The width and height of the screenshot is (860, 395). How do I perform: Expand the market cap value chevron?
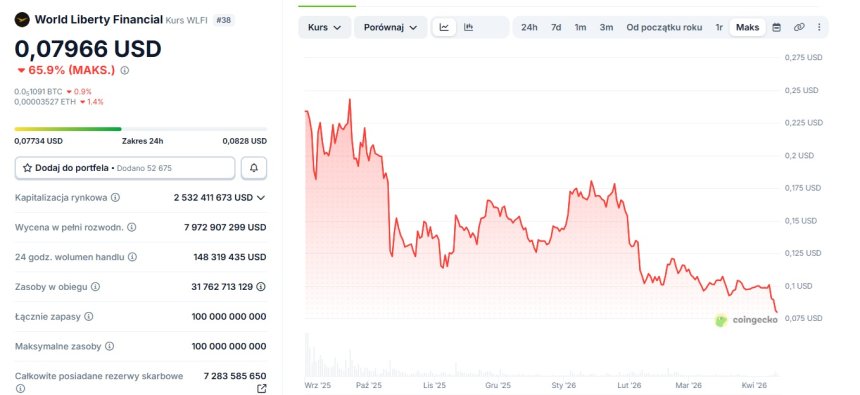261,198
